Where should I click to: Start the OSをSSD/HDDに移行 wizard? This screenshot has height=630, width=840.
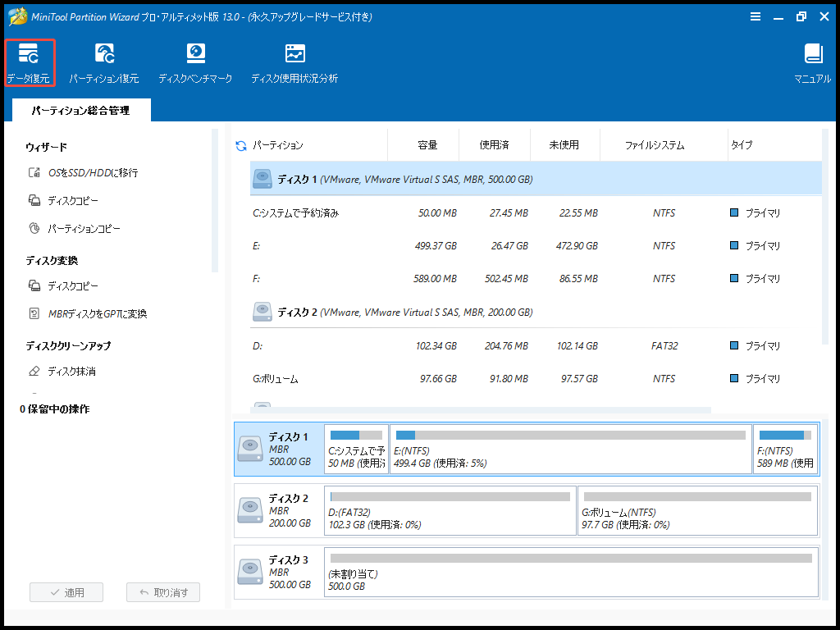pos(92,173)
